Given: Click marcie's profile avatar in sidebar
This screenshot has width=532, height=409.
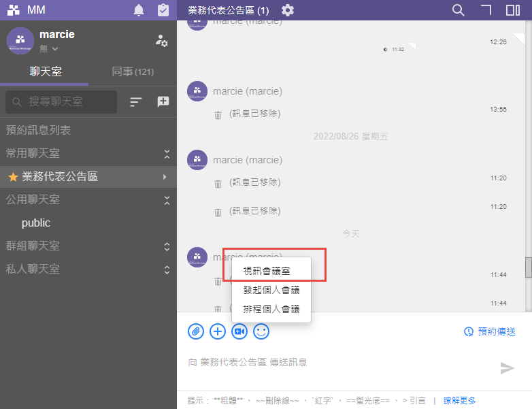Looking at the screenshot, I should [20, 41].
